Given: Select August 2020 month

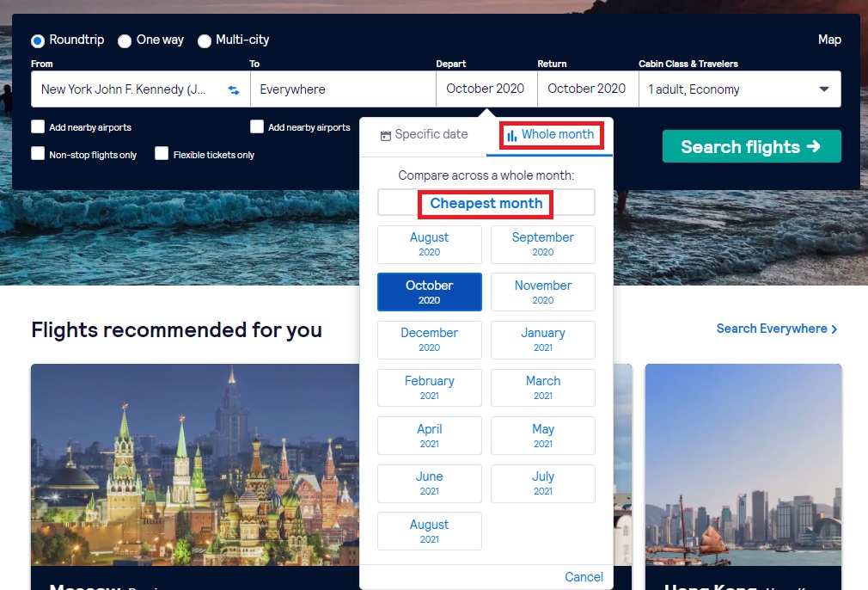Looking at the screenshot, I should pos(430,244).
